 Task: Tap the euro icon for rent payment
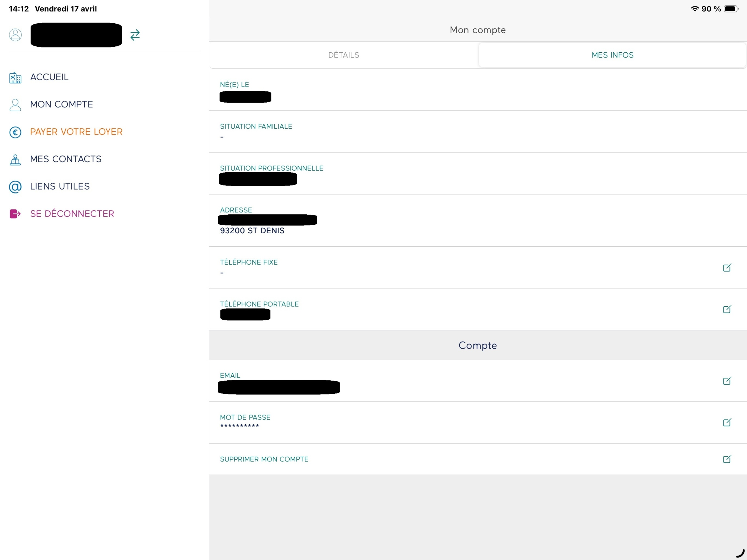tap(15, 132)
